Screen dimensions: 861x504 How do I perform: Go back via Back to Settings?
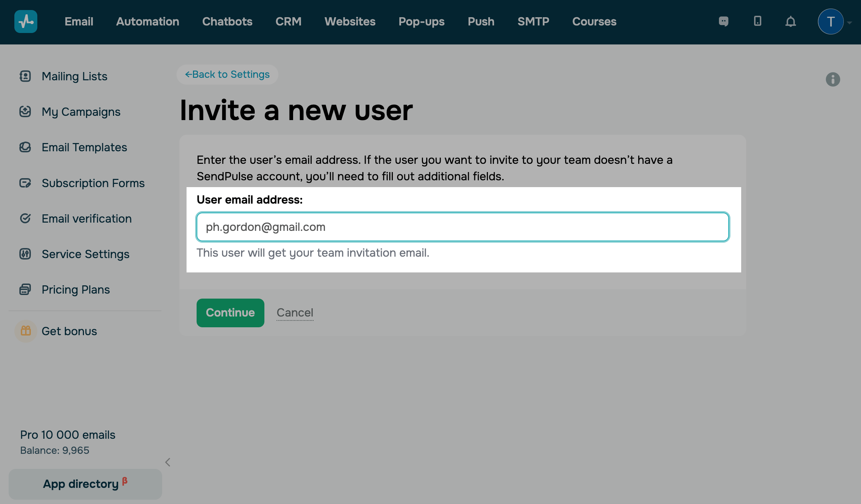tap(227, 74)
